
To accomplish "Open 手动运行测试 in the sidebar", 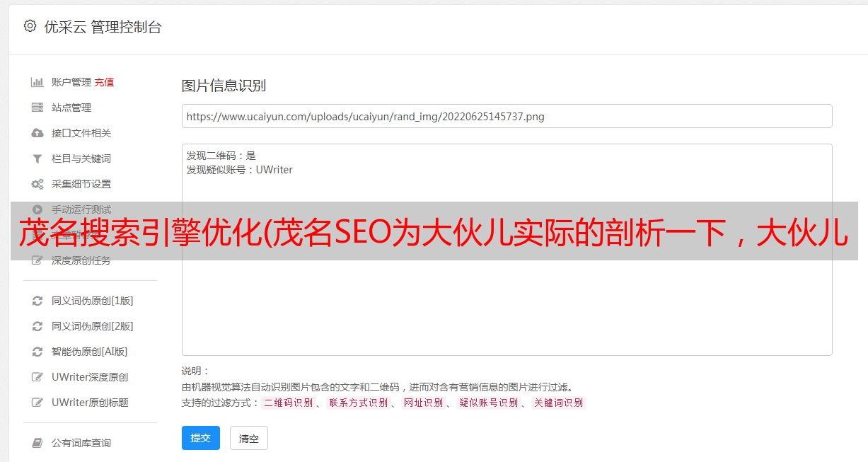I will pyautogui.click(x=81, y=209).
